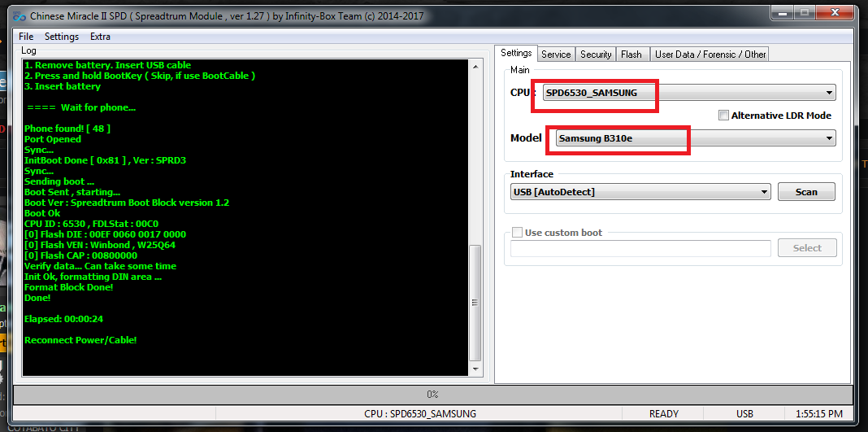Click the 0% progress bar
This screenshot has width=868, height=432.
432,395
